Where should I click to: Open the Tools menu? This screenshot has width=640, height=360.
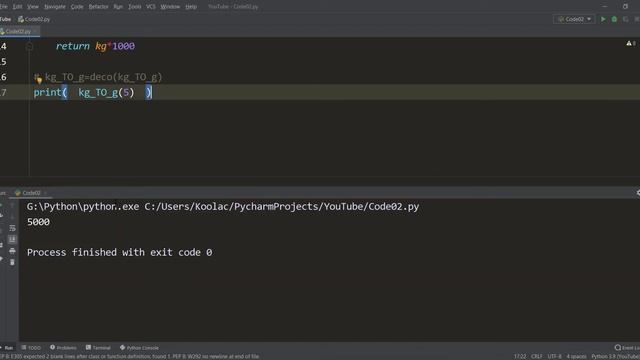[134, 7]
